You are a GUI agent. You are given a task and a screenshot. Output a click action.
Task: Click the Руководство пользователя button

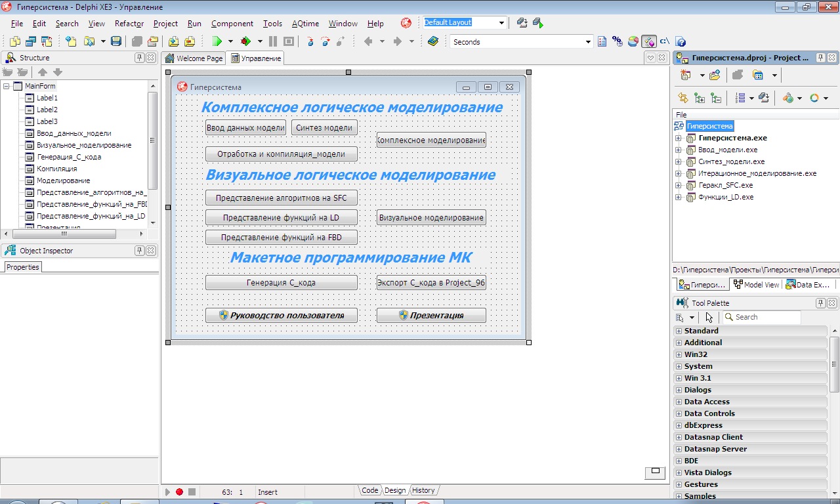(282, 316)
